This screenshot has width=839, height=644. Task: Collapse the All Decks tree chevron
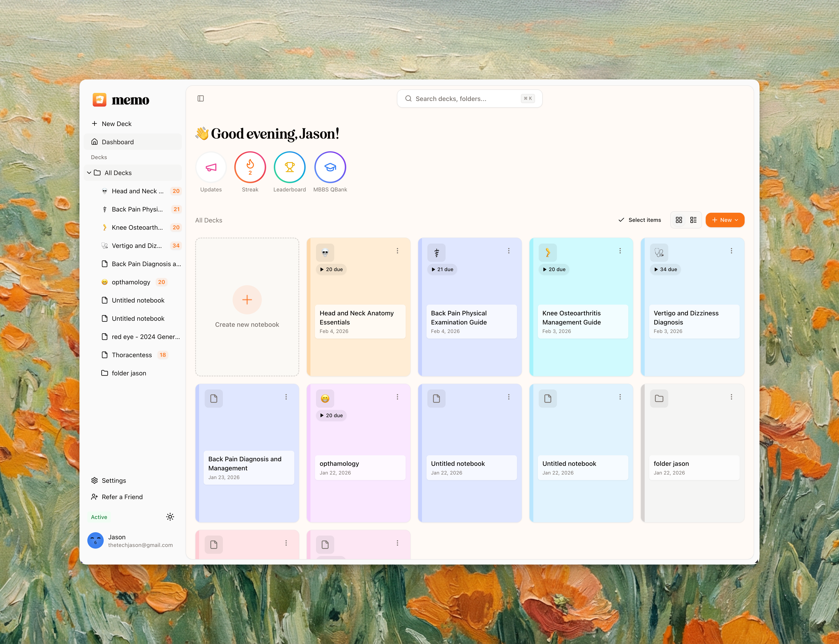89,173
